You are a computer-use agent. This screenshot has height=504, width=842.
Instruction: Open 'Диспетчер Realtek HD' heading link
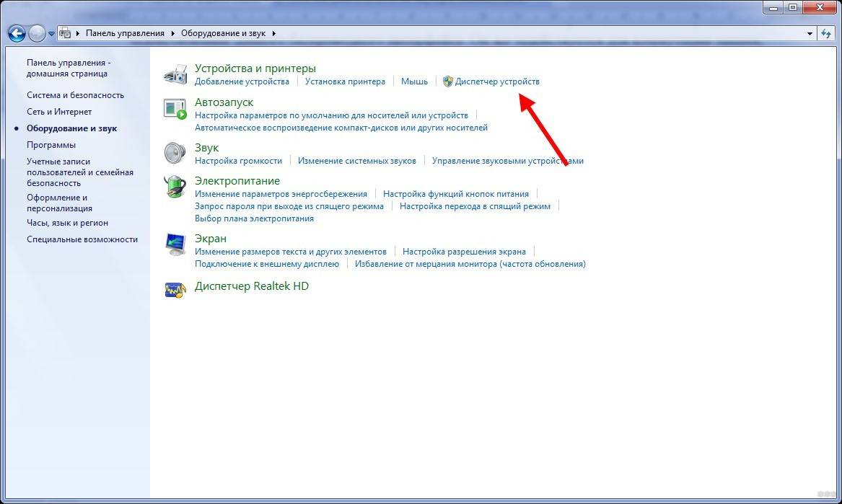coord(251,286)
